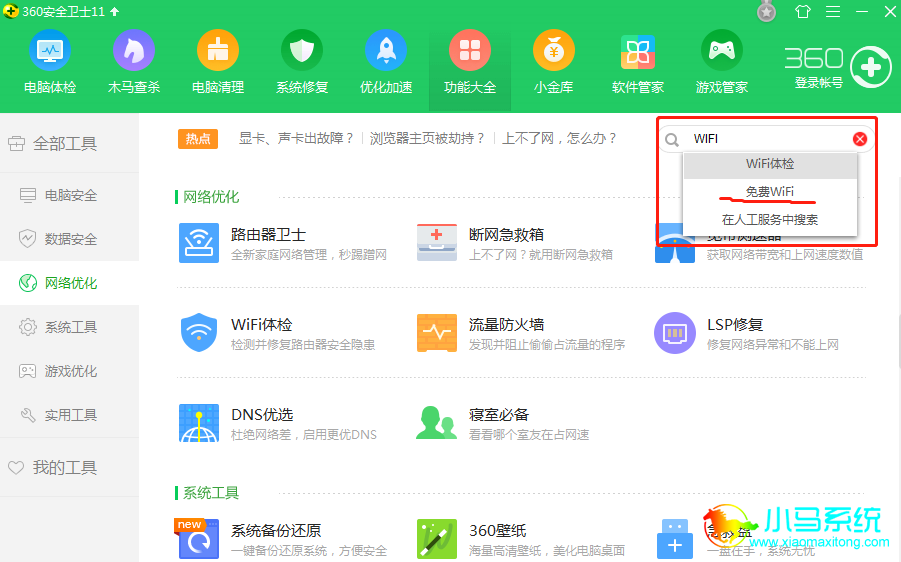Select 网络优化 sidebar category
901x562 pixels.
click(x=69, y=283)
